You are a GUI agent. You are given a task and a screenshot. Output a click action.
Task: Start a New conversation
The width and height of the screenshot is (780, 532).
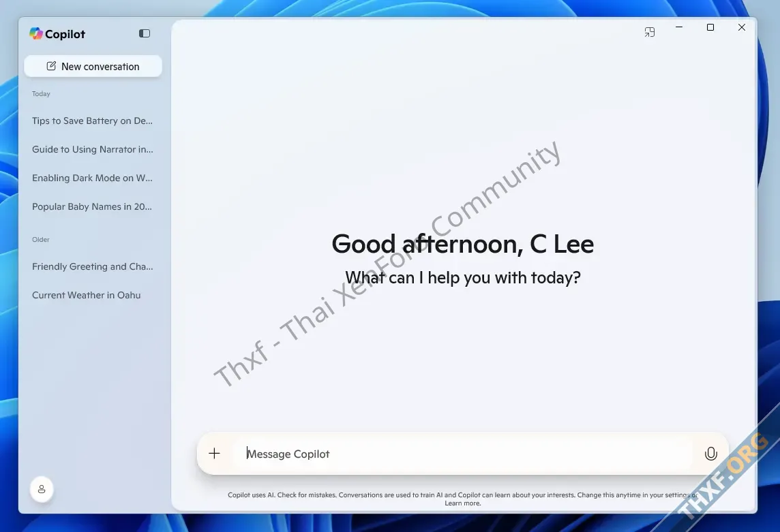point(93,66)
